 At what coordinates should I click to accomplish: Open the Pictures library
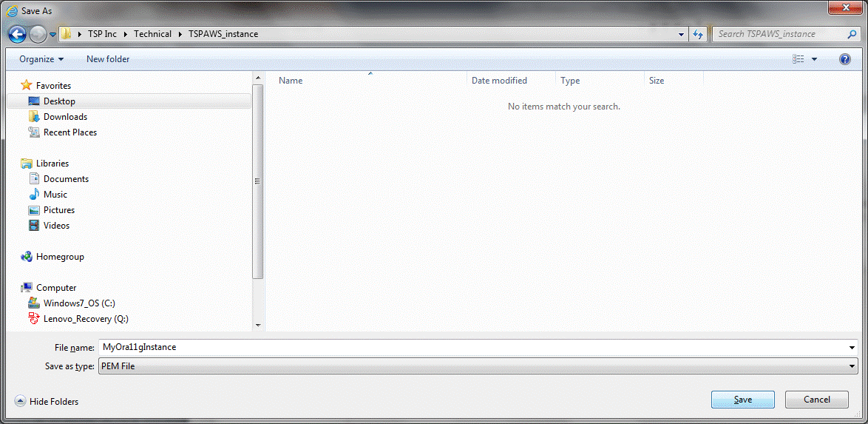pyautogui.click(x=59, y=210)
